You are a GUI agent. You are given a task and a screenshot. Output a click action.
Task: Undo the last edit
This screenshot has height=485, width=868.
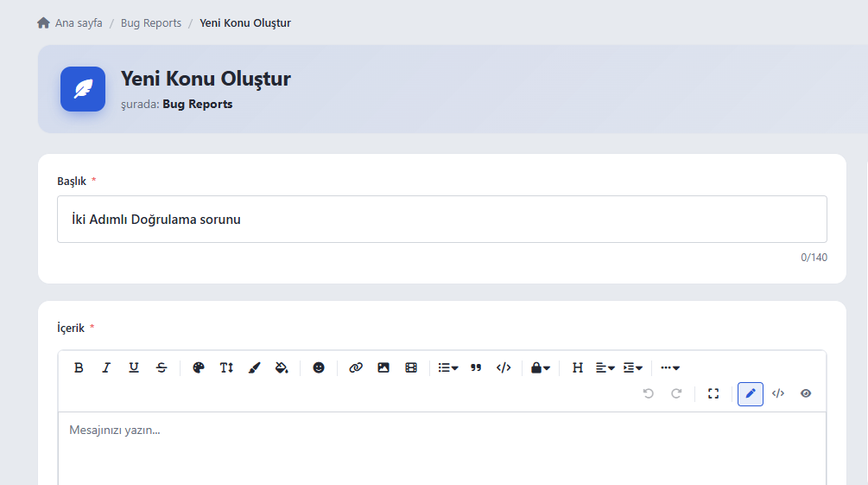click(x=649, y=393)
